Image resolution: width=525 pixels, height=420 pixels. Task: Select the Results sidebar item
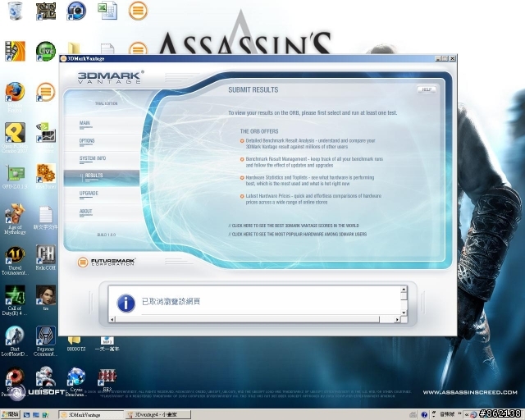[x=102, y=177]
